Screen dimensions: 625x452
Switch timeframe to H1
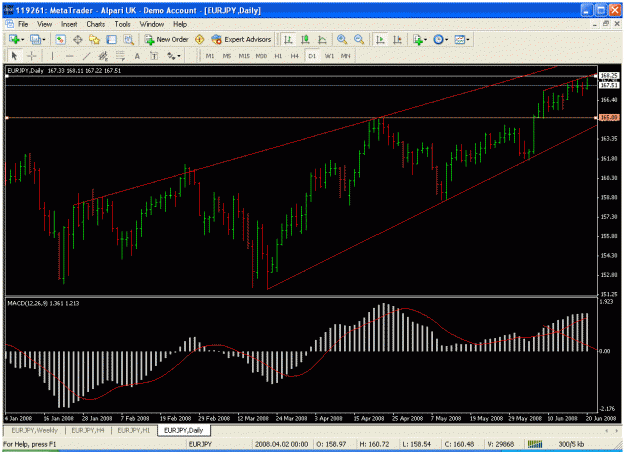(278, 56)
